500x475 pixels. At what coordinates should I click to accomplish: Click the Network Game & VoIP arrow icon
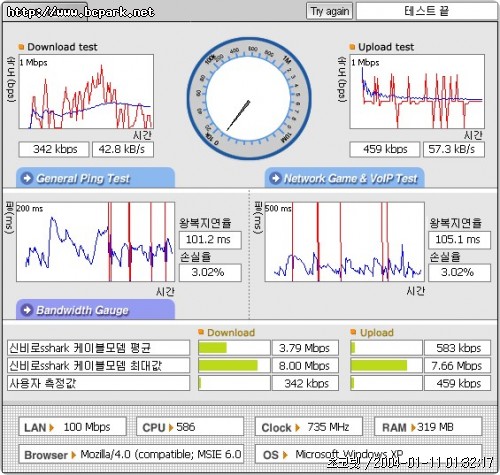[x=275, y=178]
